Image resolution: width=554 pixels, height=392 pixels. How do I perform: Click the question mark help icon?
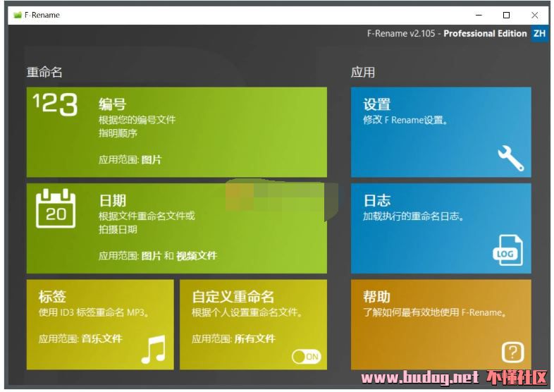[x=512, y=352]
